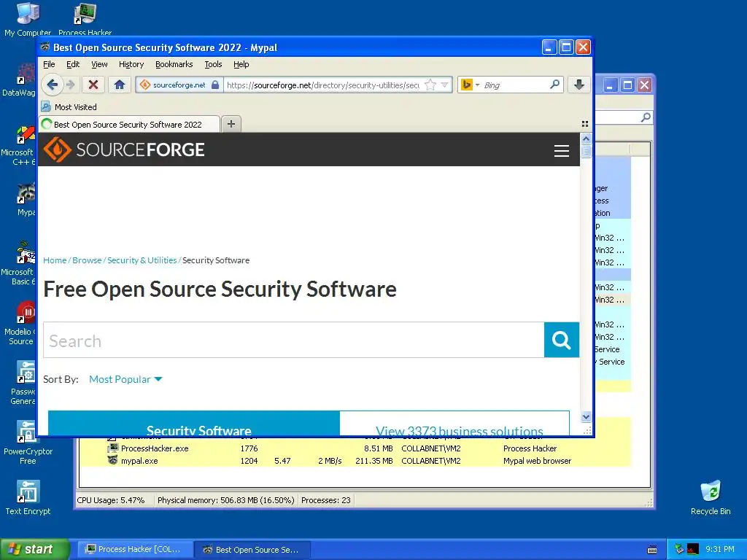
Task: Click the sourceforge.net site identity label
Action: [x=179, y=85]
